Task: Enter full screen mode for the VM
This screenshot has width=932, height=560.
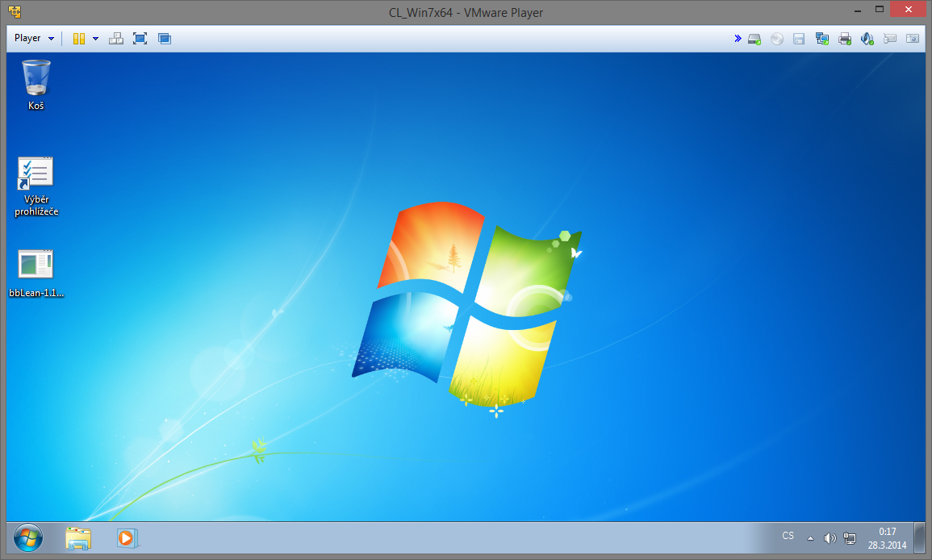Action: pyautogui.click(x=140, y=38)
